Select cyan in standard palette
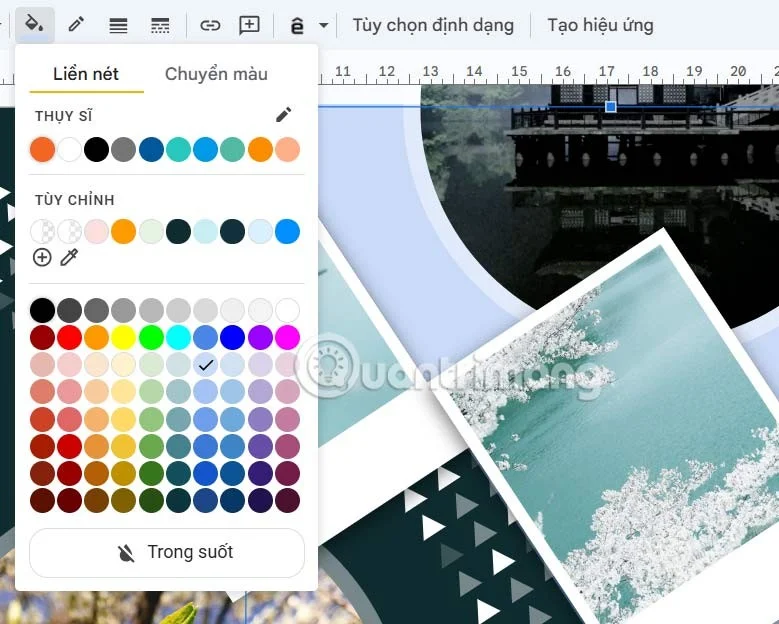This screenshot has height=624, width=779. pos(178,338)
